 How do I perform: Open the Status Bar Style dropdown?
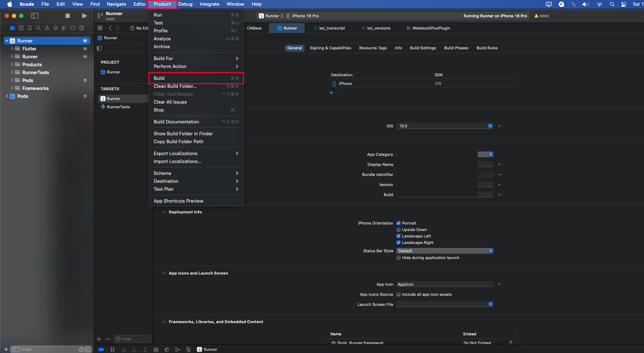(x=445, y=251)
